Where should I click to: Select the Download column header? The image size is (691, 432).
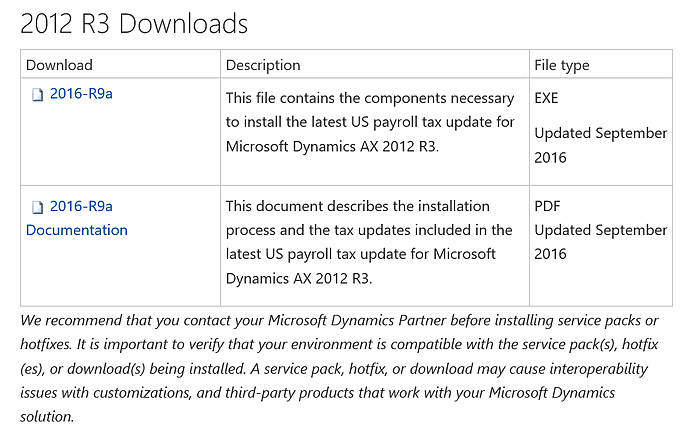pos(59,65)
